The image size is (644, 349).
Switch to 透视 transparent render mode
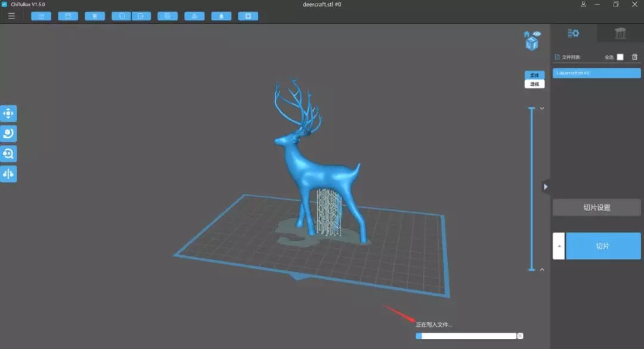coord(534,84)
